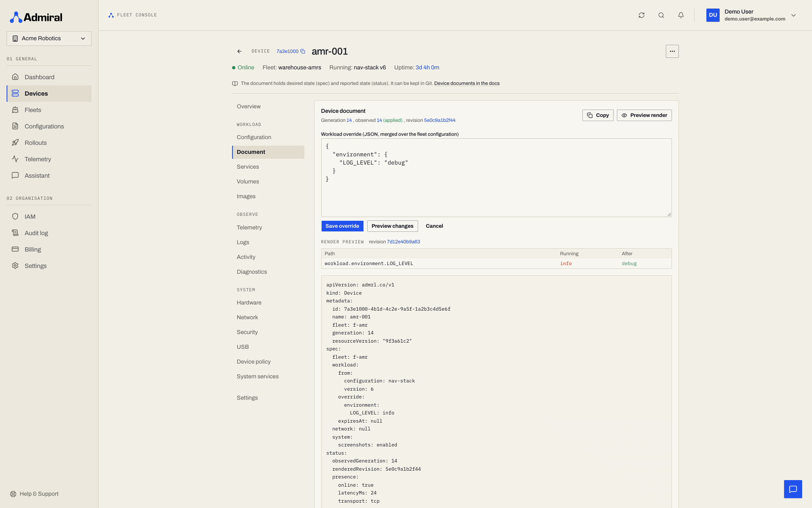The width and height of the screenshot is (812, 508).
Task: Open Billing in sidebar
Action: click(49, 249)
